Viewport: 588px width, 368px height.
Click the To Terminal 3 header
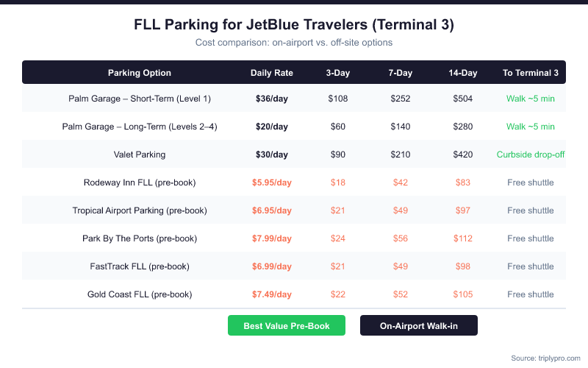(531, 73)
